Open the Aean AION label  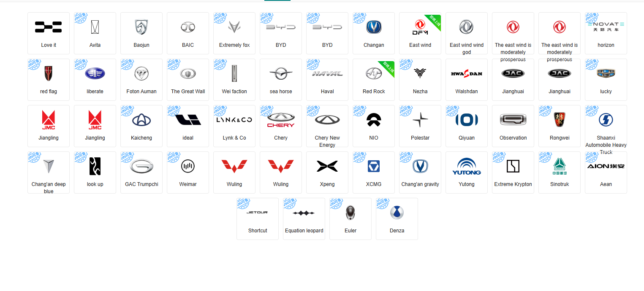point(606,184)
